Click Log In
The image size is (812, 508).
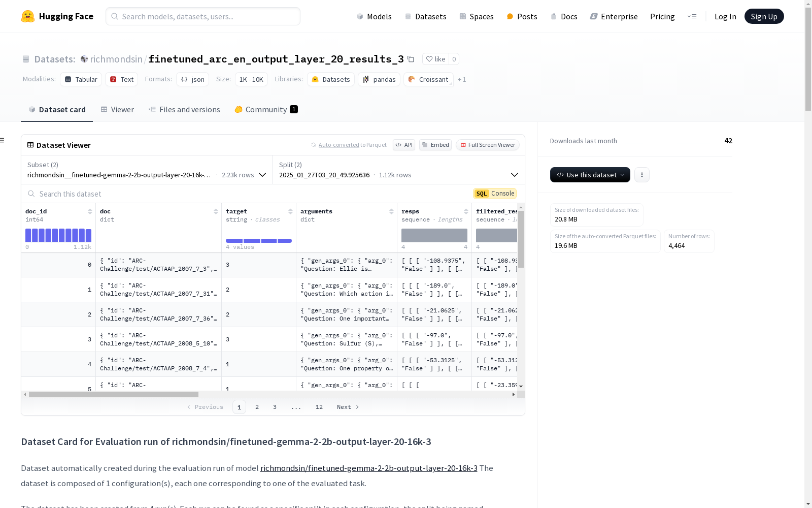click(725, 16)
